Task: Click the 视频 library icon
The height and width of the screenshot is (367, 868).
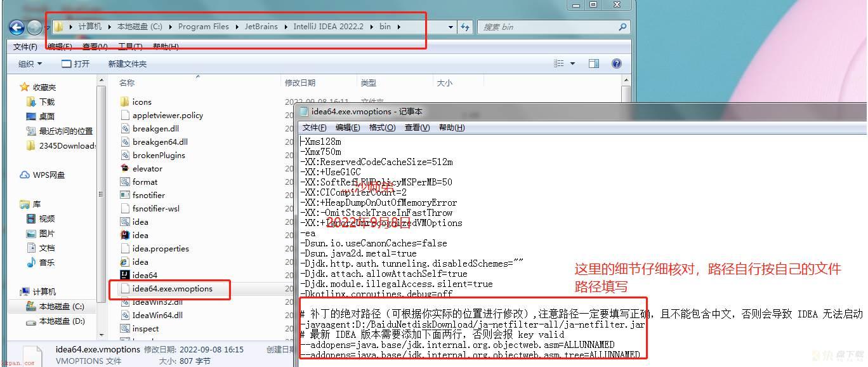Action: 31,218
